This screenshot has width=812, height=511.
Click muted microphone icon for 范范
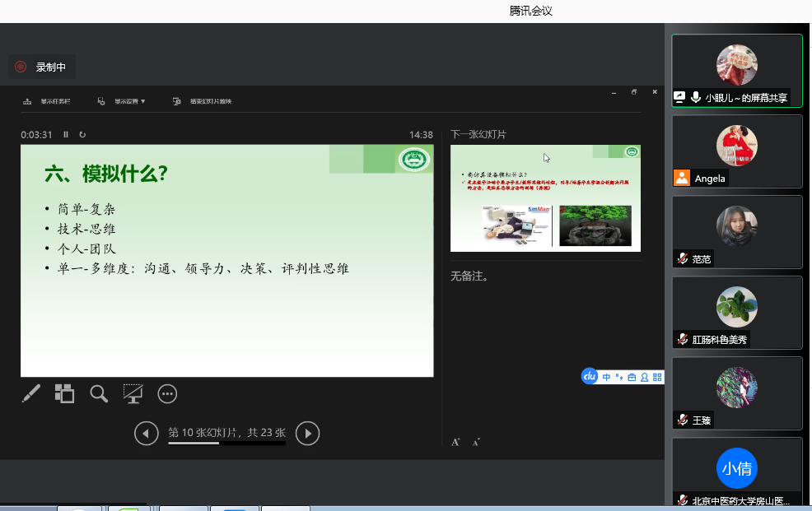coord(682,259)
